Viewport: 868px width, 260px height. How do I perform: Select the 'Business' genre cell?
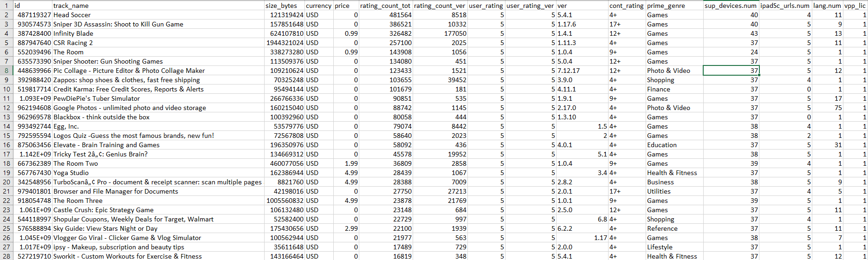(x=674, y=182)
